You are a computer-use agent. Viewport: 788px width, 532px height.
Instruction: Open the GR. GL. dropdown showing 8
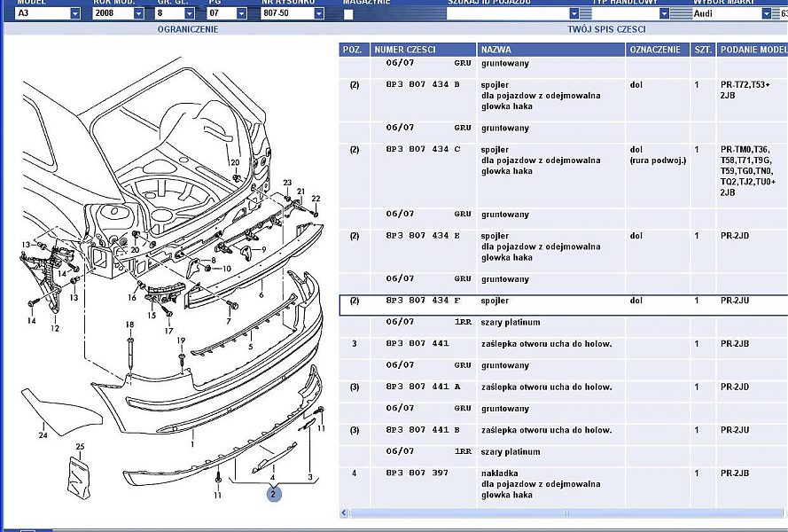point(190,13)
